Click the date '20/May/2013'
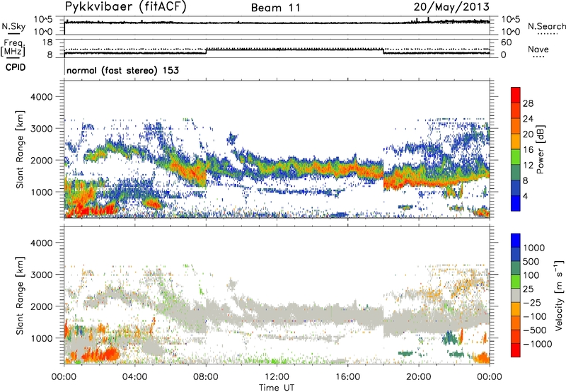The height and width of the screenshot is (392, 566). click(x=451, y=7)
